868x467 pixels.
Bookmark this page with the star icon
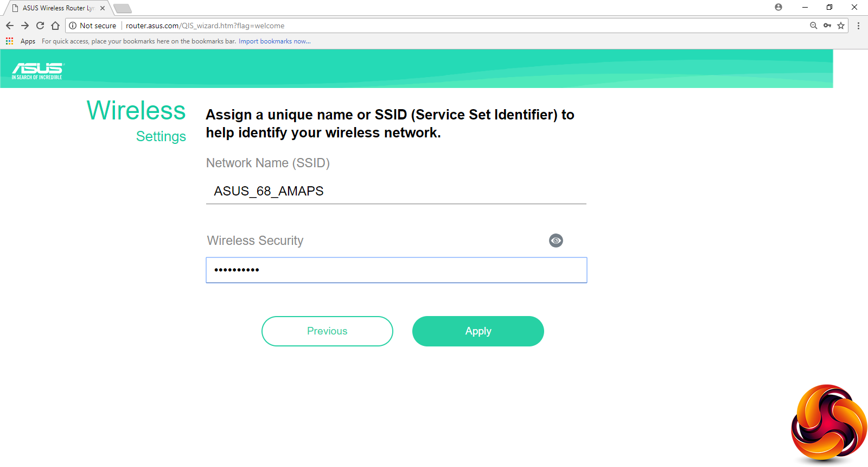tap(841, 26)
